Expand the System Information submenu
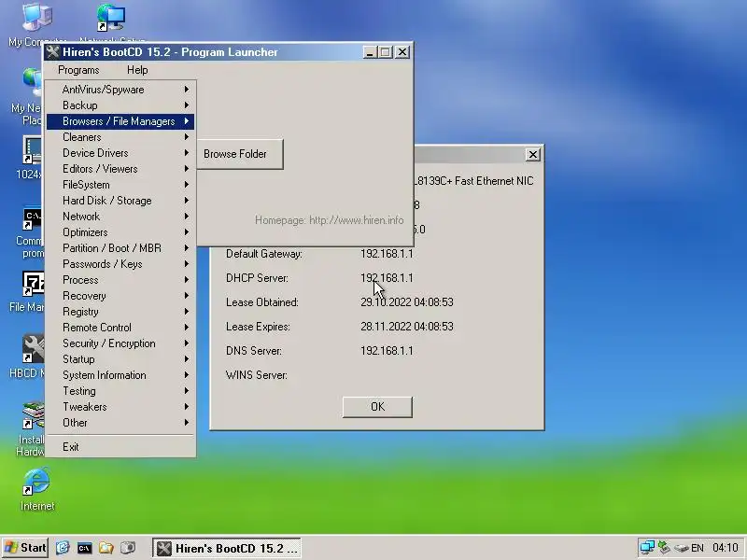Image resolution: width=747 pixels, height=560 pixels. 120,375
